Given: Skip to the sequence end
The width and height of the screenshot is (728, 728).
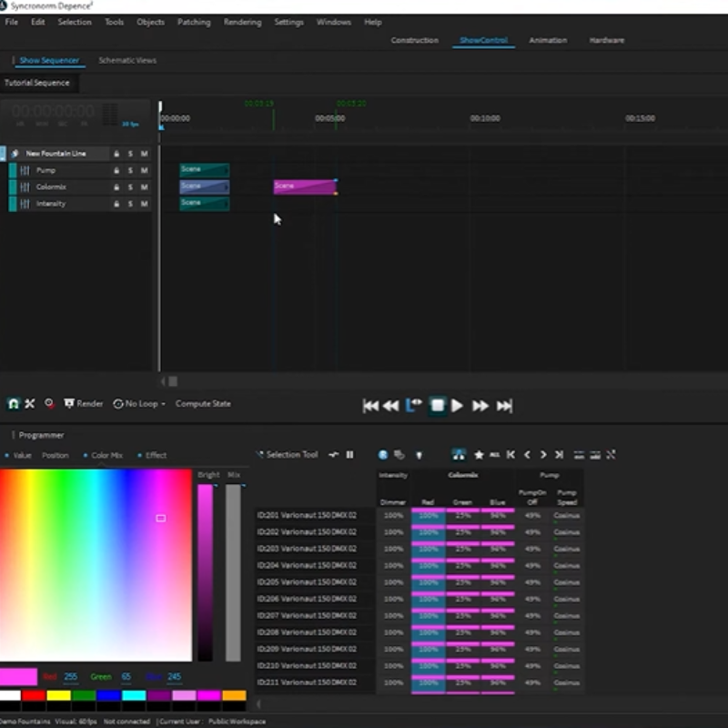Looking at the screenshot, I should 504,406.
